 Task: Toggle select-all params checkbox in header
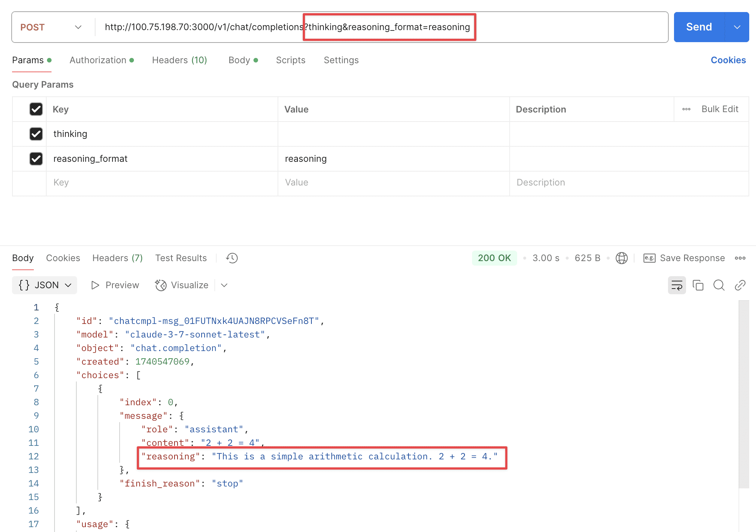coord(36,109)
